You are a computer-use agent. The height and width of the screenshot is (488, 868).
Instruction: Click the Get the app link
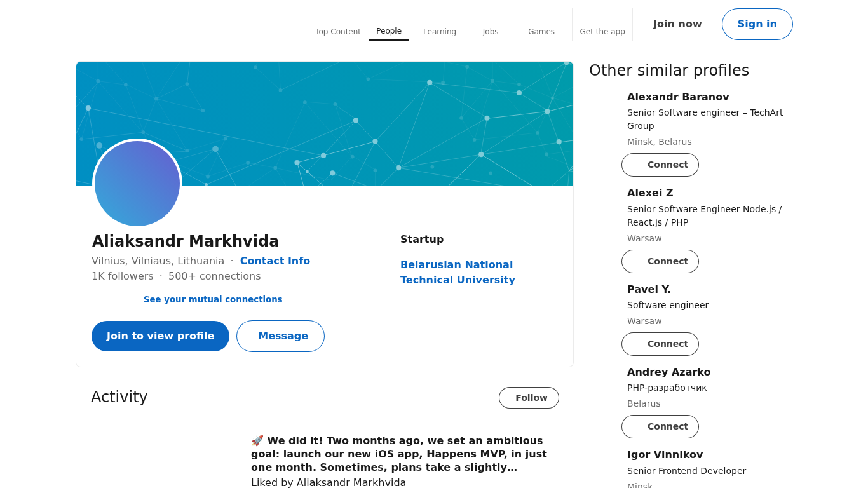pos(602,32)
